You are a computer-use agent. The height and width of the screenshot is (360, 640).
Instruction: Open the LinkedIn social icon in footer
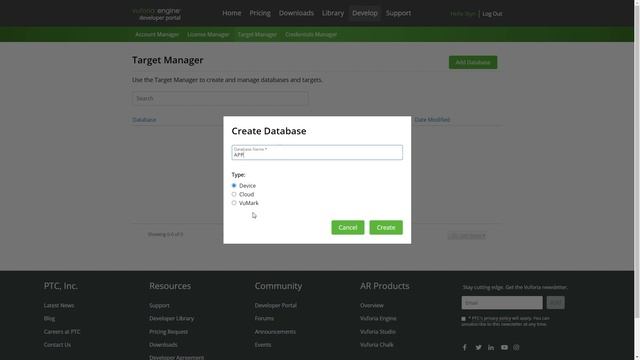click(x=491, y=347)
